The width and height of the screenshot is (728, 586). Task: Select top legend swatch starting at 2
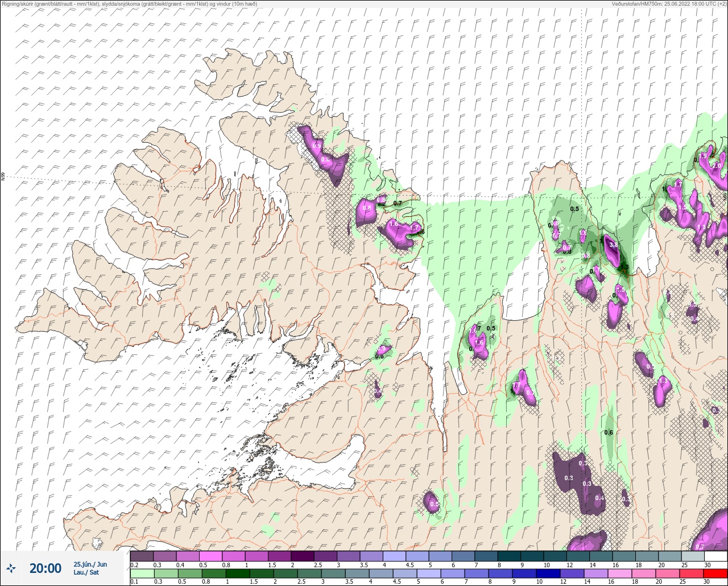click(x=303, y=555)
